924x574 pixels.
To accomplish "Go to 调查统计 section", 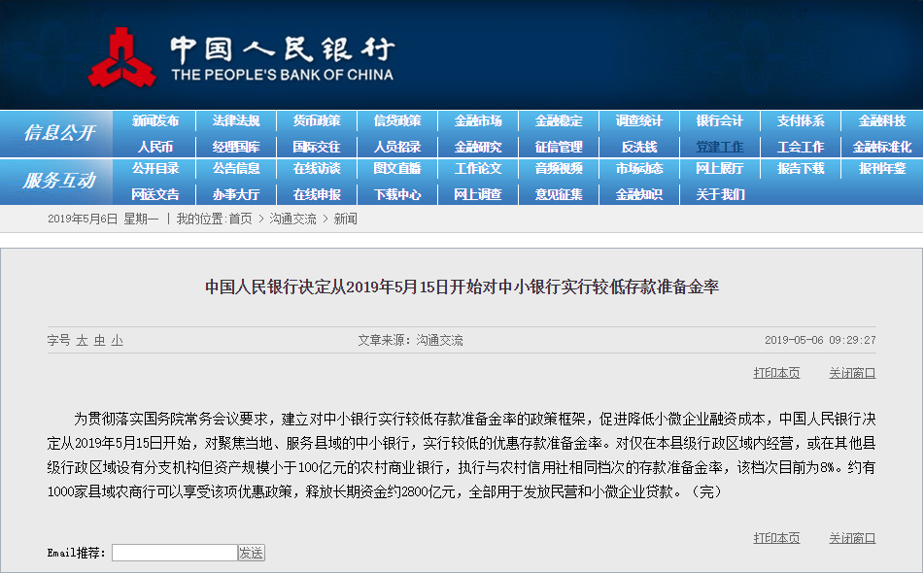I will point(639,120).
